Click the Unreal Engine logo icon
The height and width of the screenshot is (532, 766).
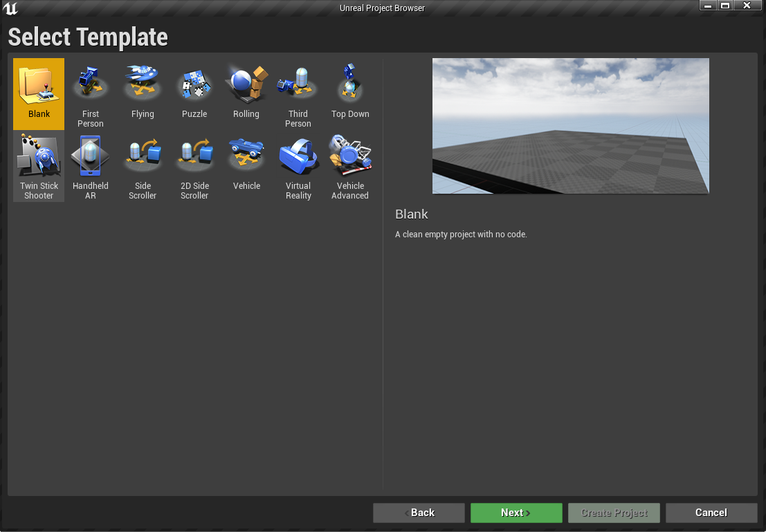point(10,8)
